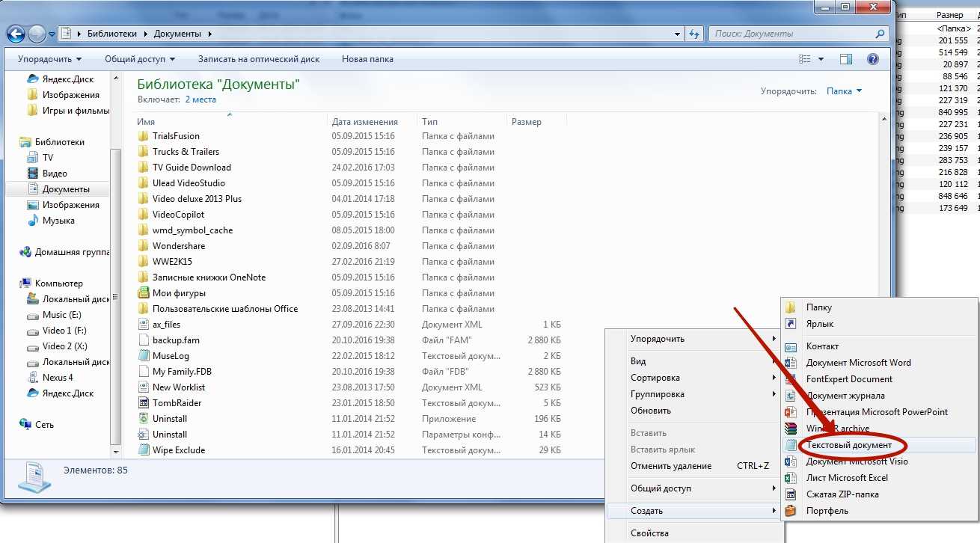Screen dimensions: 980x543
Task: Select the Microsoft Word document icon in submenu
Action: coord(791,363)
